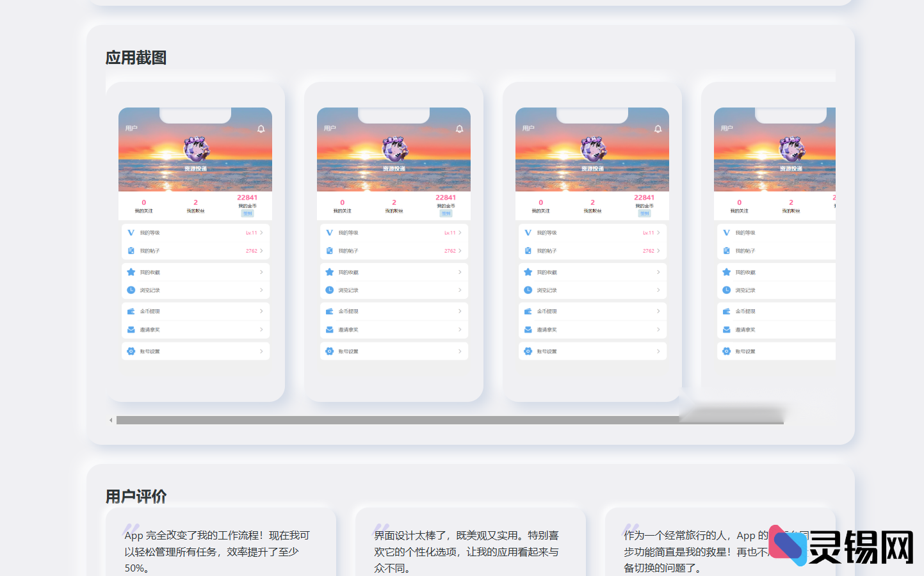Screen dimensions: 924x576
Task: Click the gear icon in the second screenshot
Action: 328,351
